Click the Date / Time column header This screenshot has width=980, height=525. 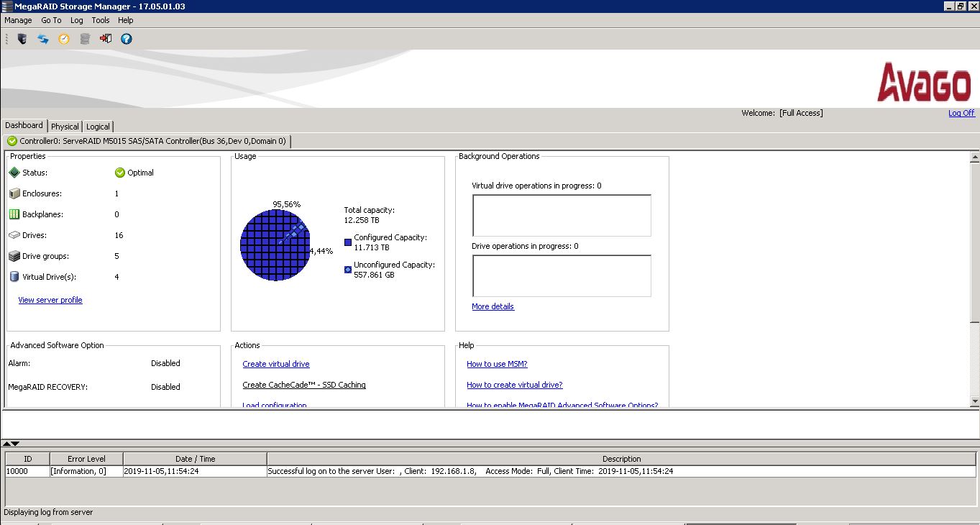pos(195,459)
